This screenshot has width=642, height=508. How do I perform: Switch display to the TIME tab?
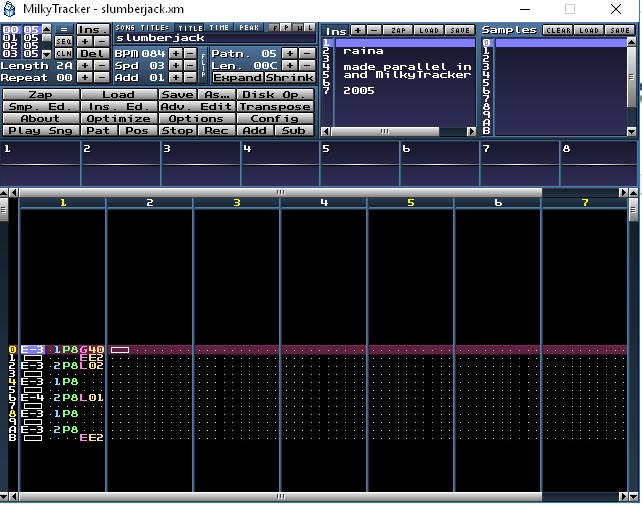[x=219, y=28]
